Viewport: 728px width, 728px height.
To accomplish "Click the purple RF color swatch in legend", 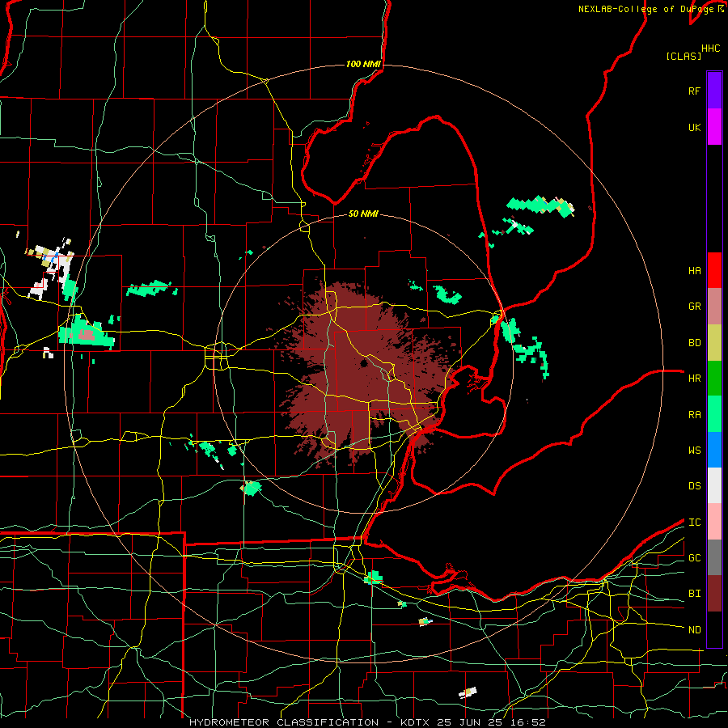I will 714,91.
